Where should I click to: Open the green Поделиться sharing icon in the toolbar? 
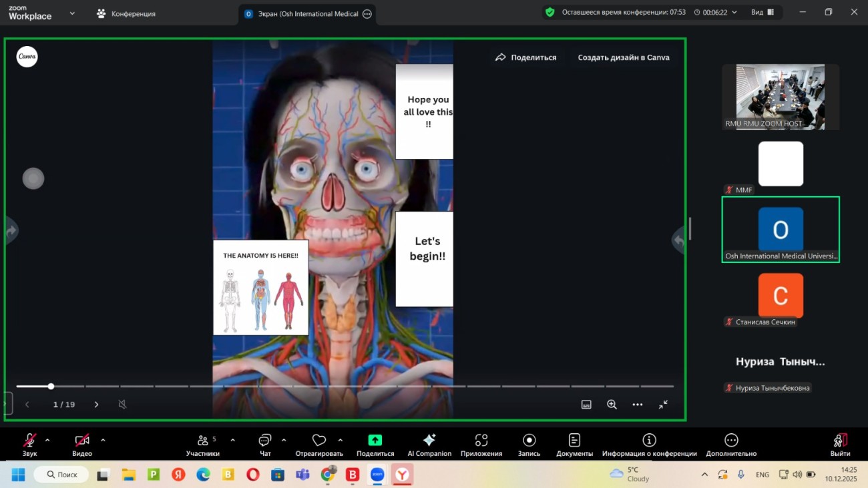[x=375, y=441]
